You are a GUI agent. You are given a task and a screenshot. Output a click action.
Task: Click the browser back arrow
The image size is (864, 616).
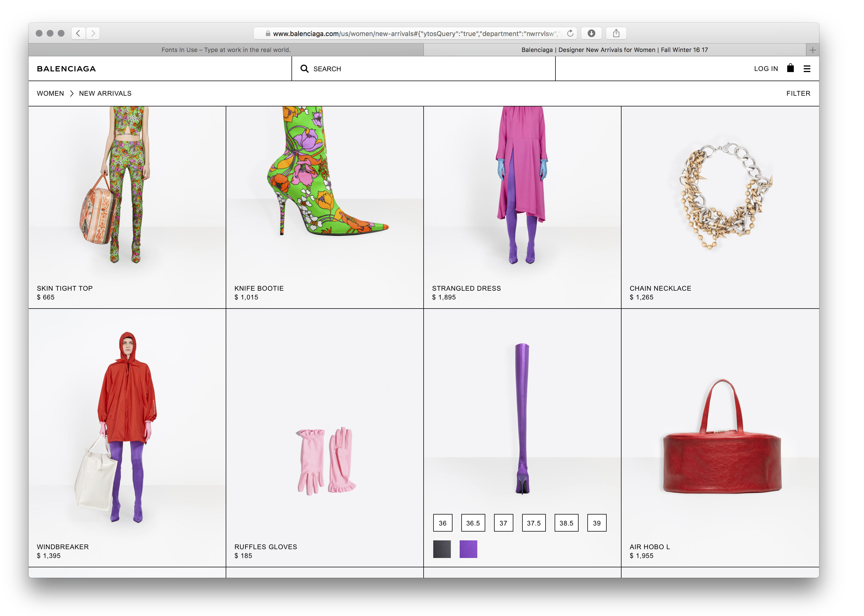[78, 33]
